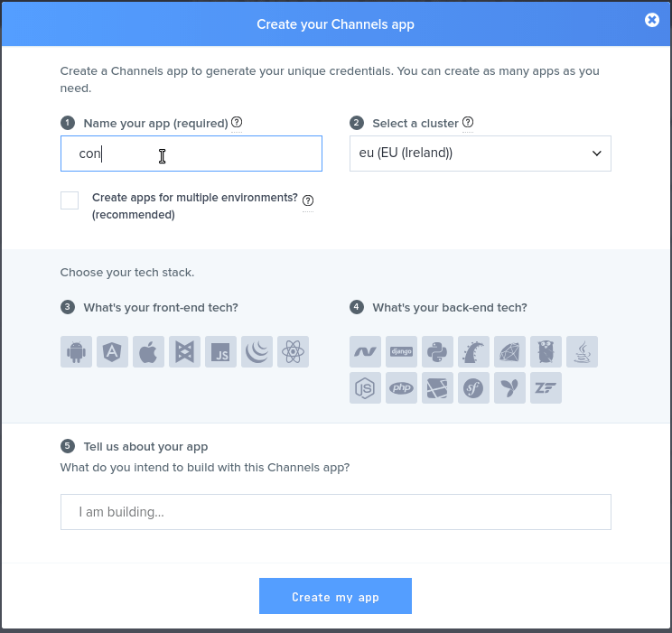Click the 'Create apps for multiple environments?' label

195,206
